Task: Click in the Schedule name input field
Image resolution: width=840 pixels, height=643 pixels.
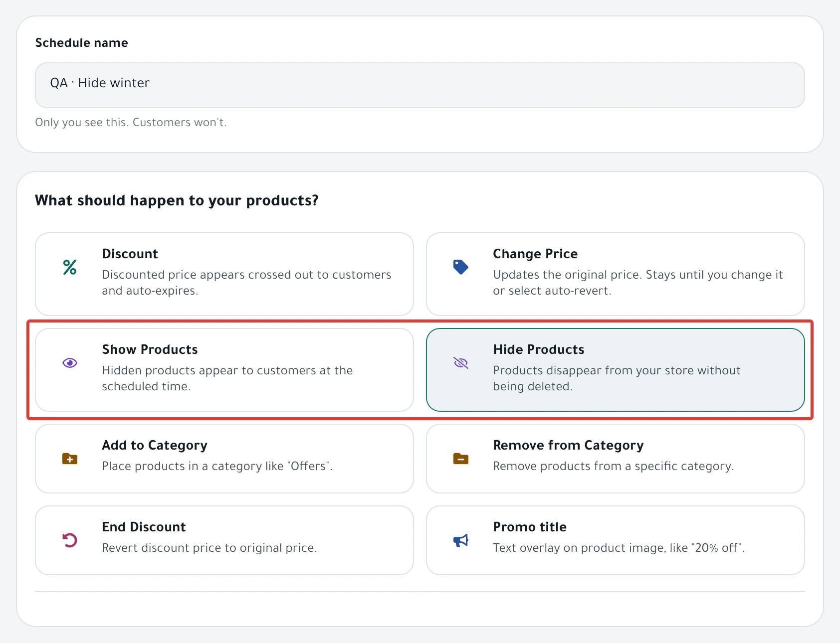Action: 420,85
